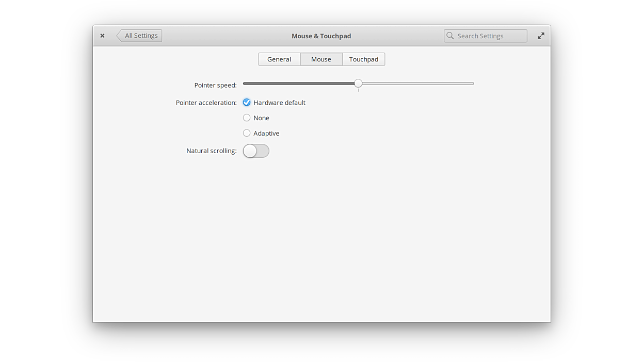Image resolution: width=644 pixels, height=362 pixels.
Task: Click the Pointer speed slider handle
Action: tap(358, 83)
